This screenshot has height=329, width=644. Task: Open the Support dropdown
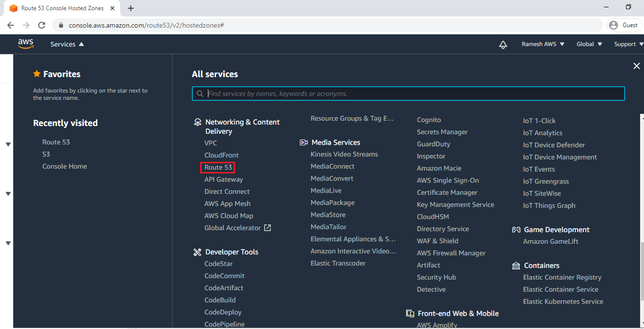(628, 44)
